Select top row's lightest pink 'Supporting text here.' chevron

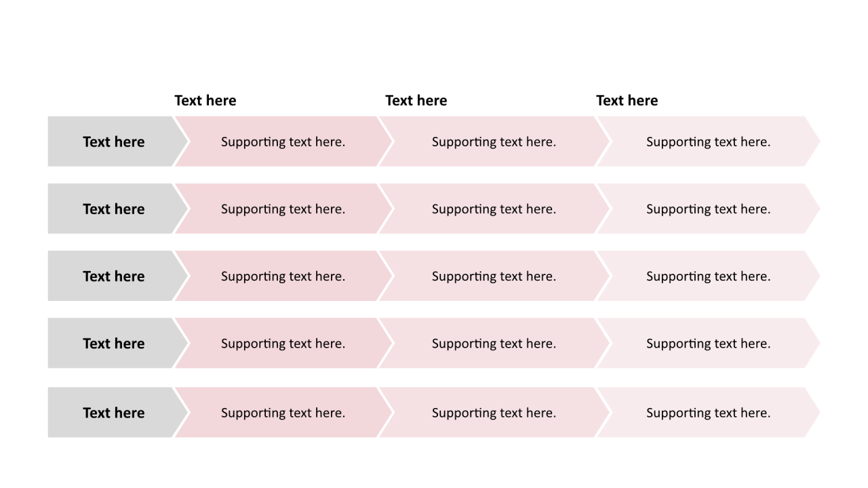pos(709,142)
